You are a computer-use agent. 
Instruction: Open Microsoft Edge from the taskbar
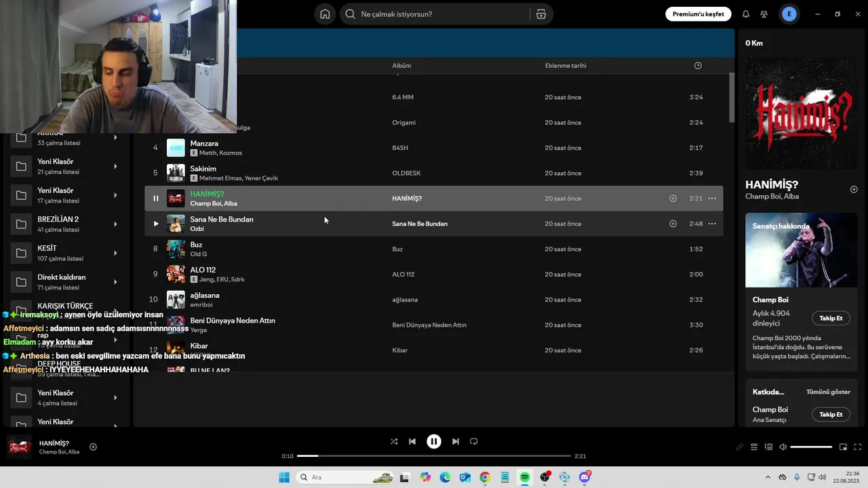point(445,477)
